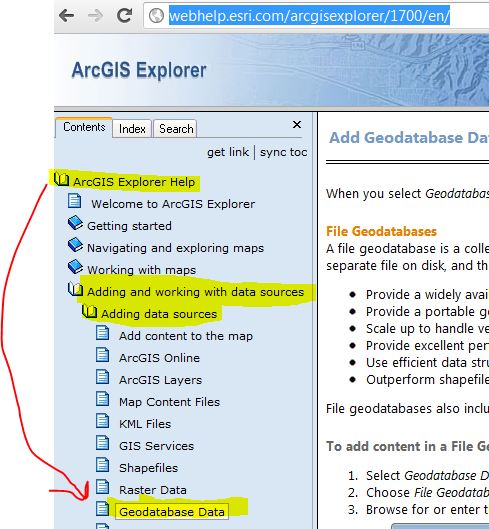Open the KML Files page icon
Screen dimensions: 489x529
tap(102, 421)
